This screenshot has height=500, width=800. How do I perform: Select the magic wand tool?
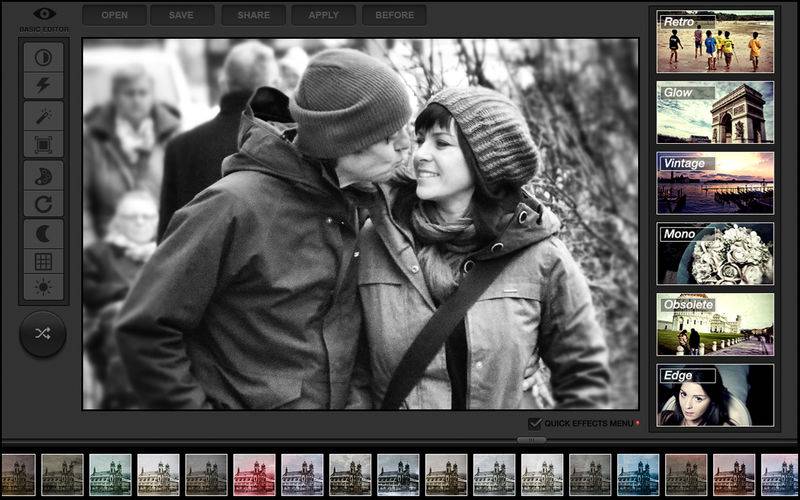click(43, 116)
